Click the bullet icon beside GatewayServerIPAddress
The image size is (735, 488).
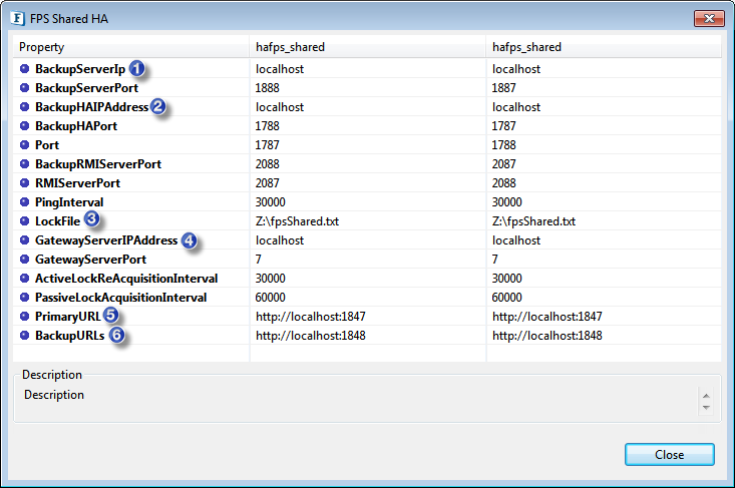[24, 240]
